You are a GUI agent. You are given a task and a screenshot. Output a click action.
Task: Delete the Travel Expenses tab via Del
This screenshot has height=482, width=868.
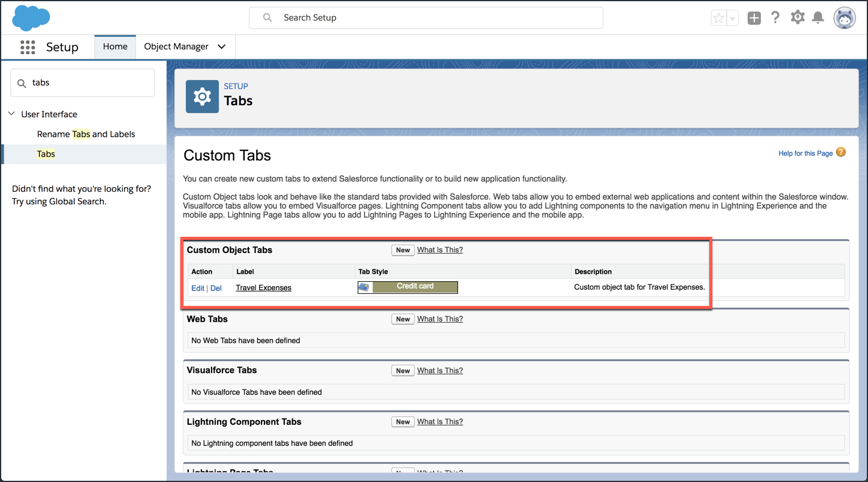pyautogui.click(x=216, y=288)
